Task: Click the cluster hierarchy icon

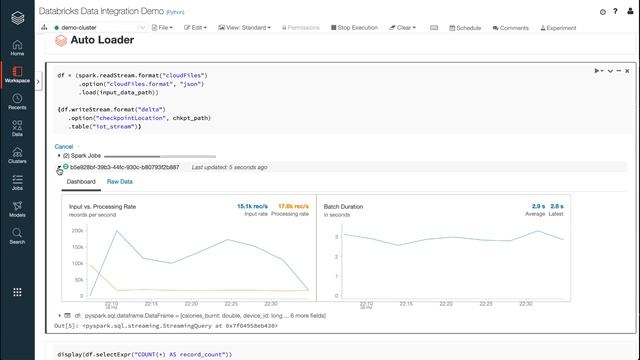Action: pos(44,27)
